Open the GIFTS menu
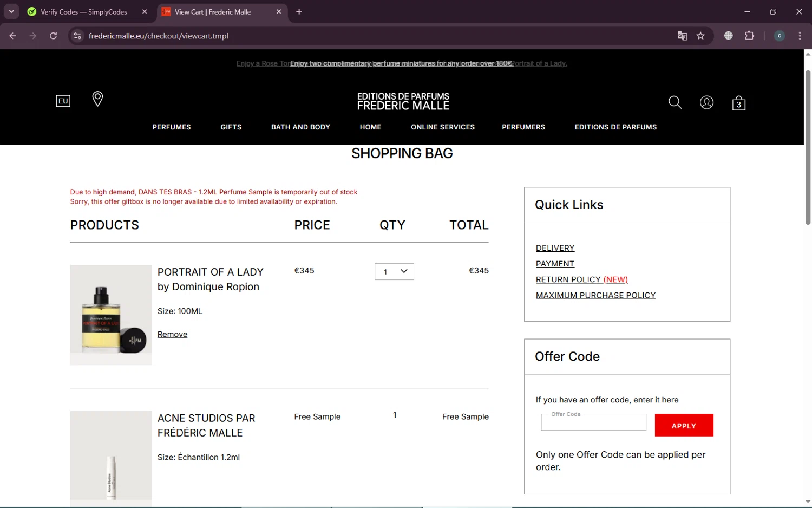 [x=231, y=127]
